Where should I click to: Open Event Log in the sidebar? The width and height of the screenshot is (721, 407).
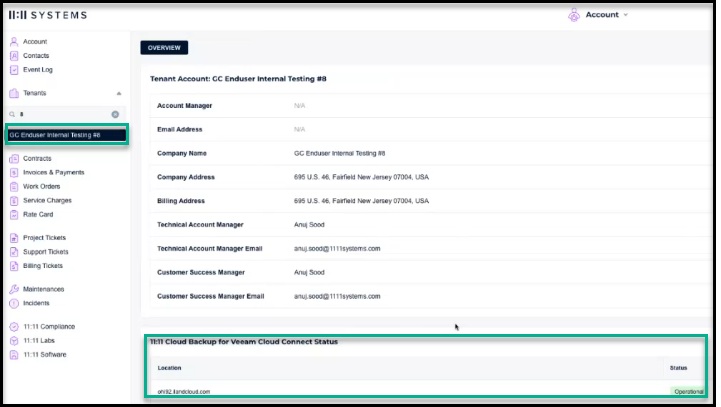point(38,70)
